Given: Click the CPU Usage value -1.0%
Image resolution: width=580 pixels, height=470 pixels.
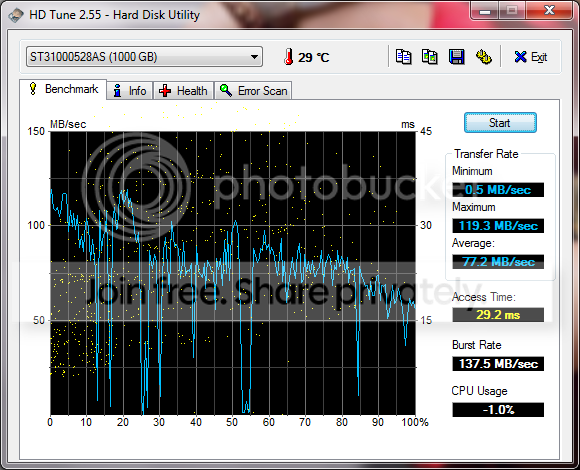Looking at the screenshot, I should (x=498, y=410).
